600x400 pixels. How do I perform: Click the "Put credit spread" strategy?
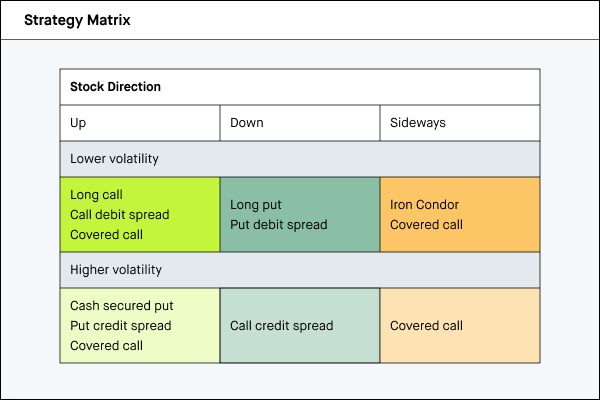tap(120, 326)
